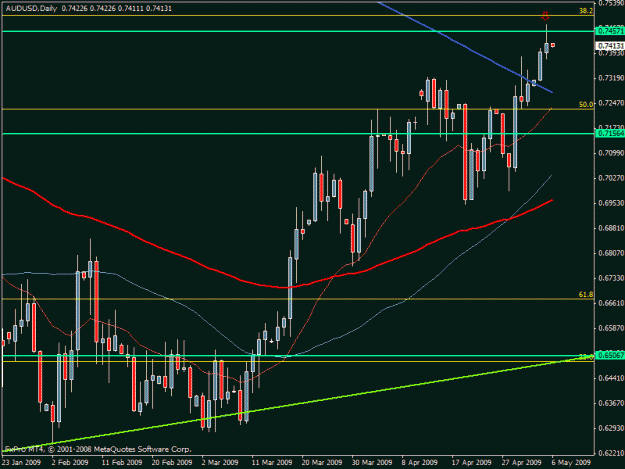Screen dimensions: 625x469
Task: Click 0.66610 on the price axis
Action: [611, 303]
